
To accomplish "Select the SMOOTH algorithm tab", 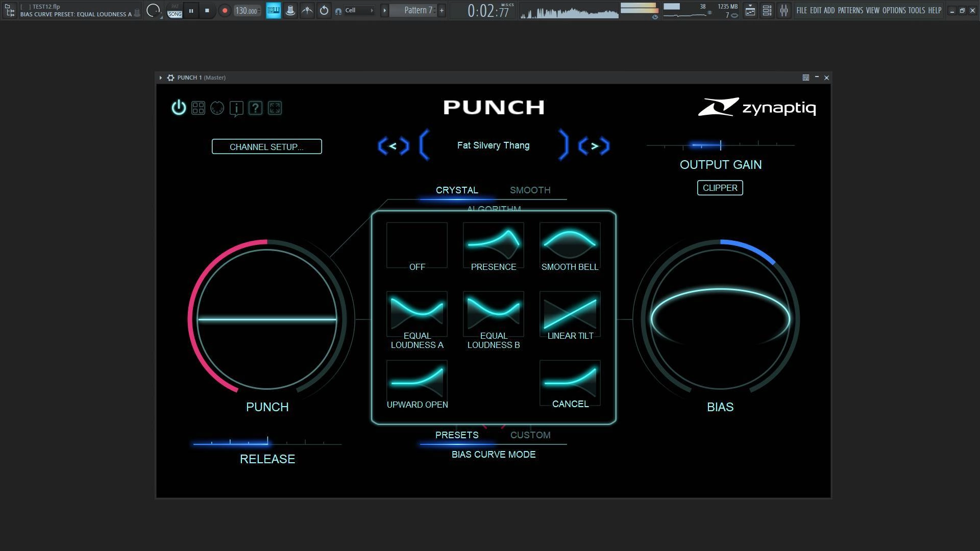I will [x=530, y=190].
